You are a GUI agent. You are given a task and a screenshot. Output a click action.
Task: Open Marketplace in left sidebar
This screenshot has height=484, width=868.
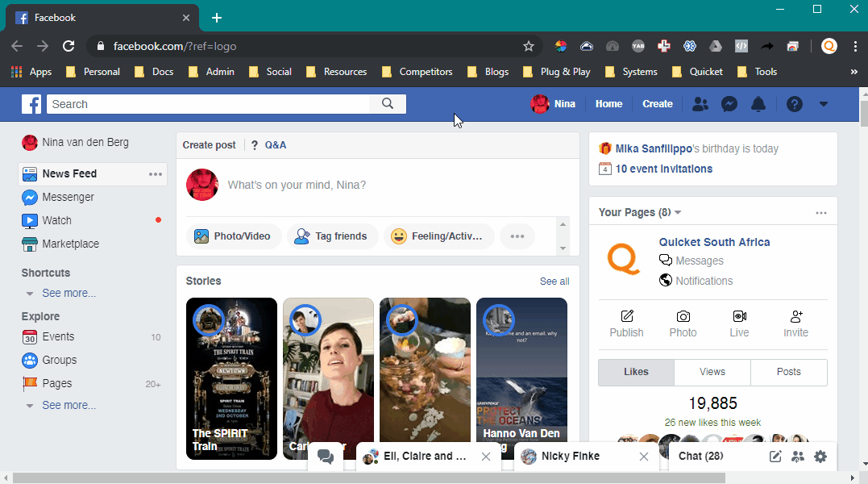[x=60, y=244]
